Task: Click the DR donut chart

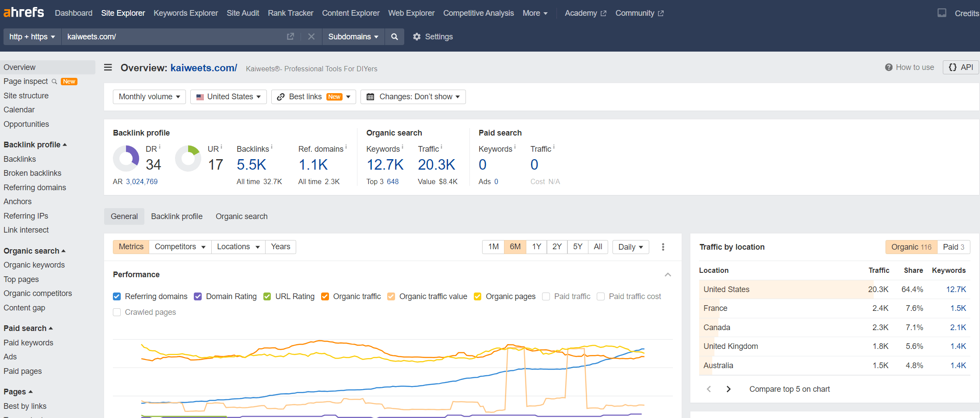Action: coord(126,158)
